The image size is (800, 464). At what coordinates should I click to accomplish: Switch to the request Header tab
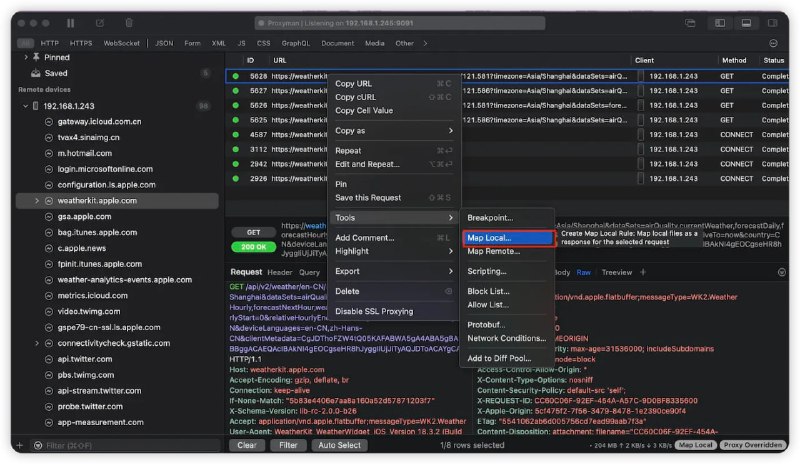pos(280,273)
